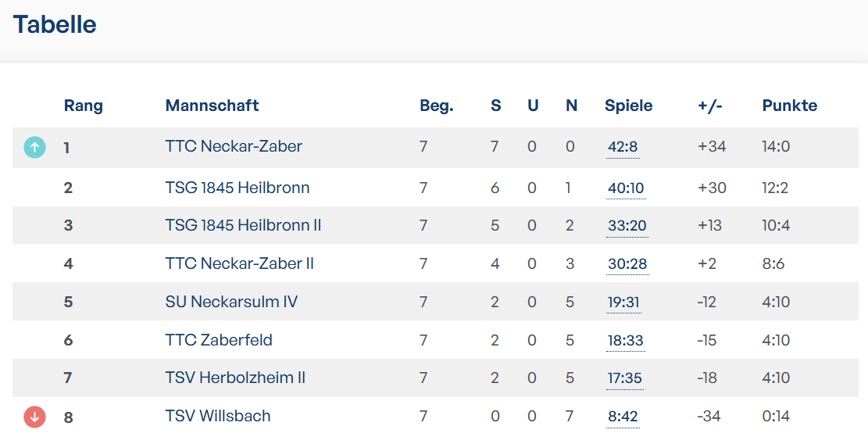Click the 40:10 games score link
This screenshot has height=444, width=868.
pos(626,188)
